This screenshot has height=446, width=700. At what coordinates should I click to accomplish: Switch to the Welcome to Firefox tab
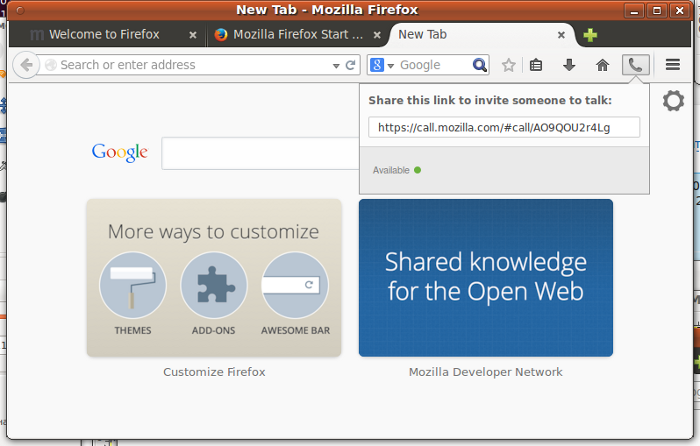coord(104,34)
